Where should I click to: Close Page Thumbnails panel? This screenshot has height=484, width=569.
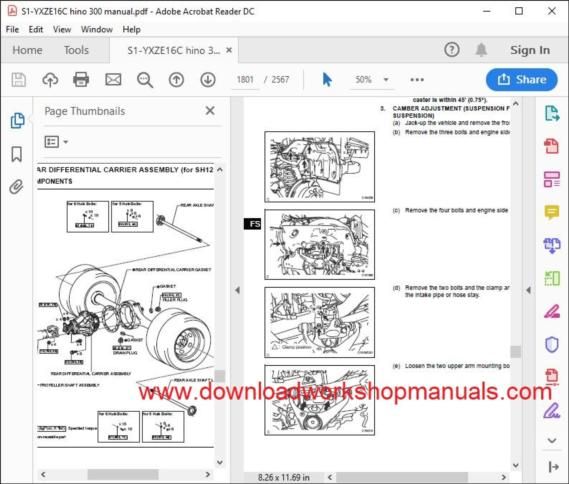click(x=210, y=111)
